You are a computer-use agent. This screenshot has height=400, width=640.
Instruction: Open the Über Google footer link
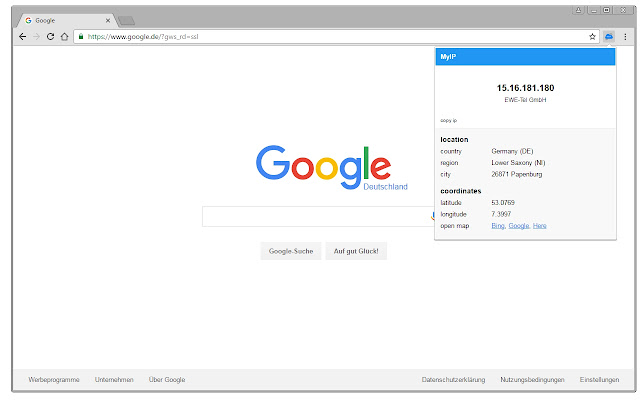(x=167, y=380)
